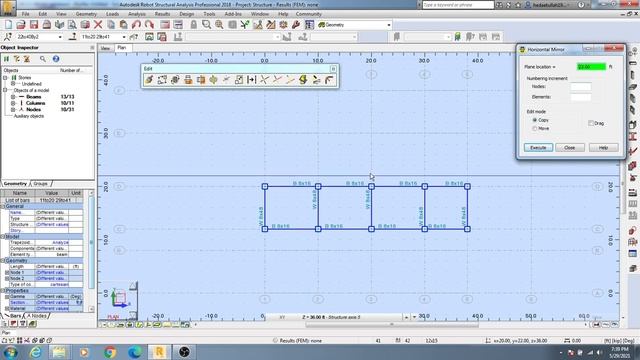Open the Design menu
The height and width of the screenshot is (360, 640).
pos(187,14)
